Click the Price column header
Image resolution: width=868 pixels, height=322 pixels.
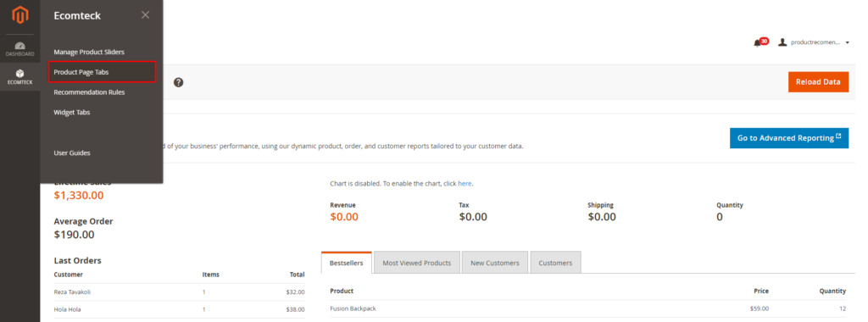tap(762, 291)
